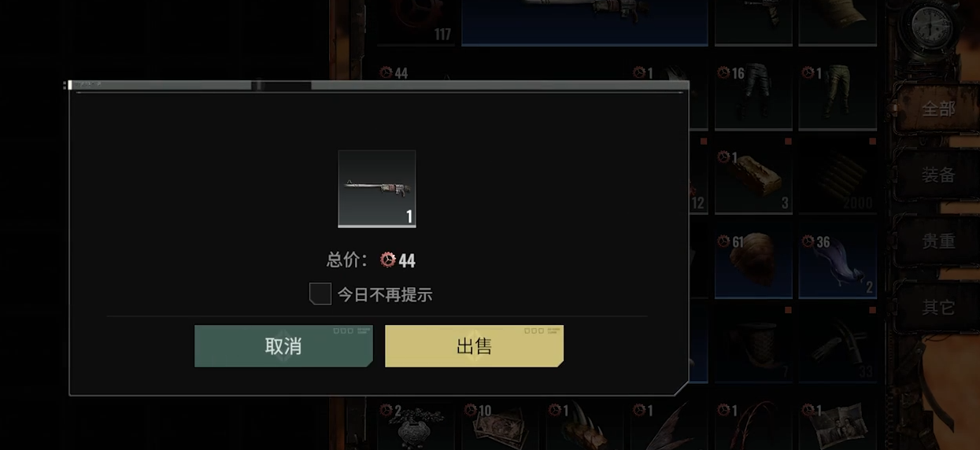980x450 pixels.
Task: Select the green pants item priced at 1
Action: 838,94
